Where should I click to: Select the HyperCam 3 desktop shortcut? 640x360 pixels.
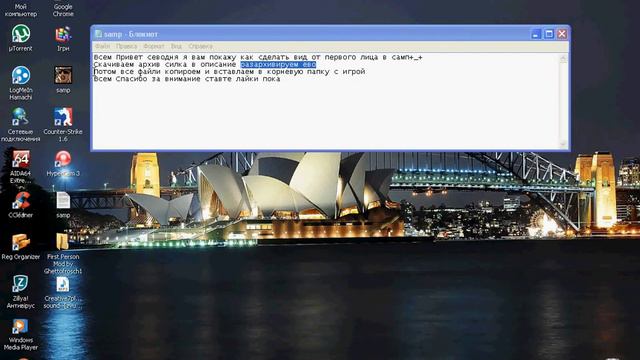point(63,163)
